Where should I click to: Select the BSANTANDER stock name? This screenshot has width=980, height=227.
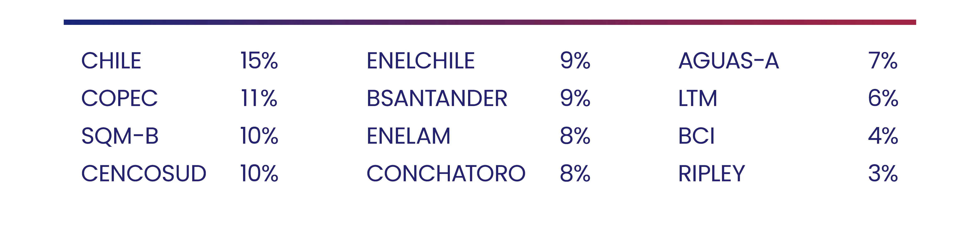pyautogui.click(x=437, y=98)
